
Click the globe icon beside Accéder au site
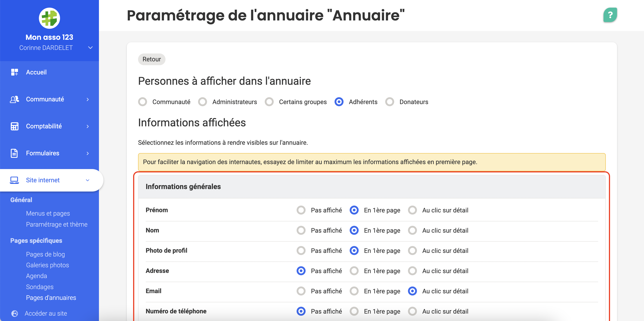click(x=15, y=313)
